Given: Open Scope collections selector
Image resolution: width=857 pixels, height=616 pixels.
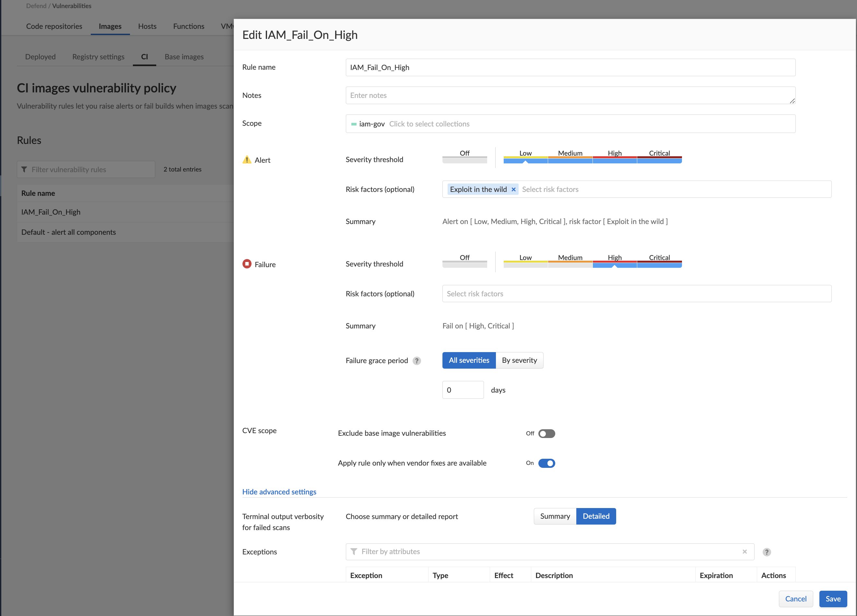Looking at the screenshot, I should point(570,124).
